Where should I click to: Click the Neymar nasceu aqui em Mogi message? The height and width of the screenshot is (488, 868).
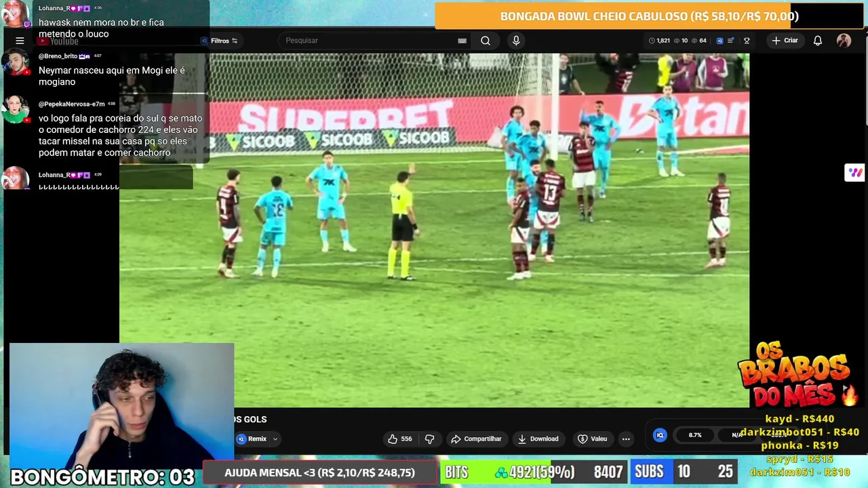tap(112, 76)
